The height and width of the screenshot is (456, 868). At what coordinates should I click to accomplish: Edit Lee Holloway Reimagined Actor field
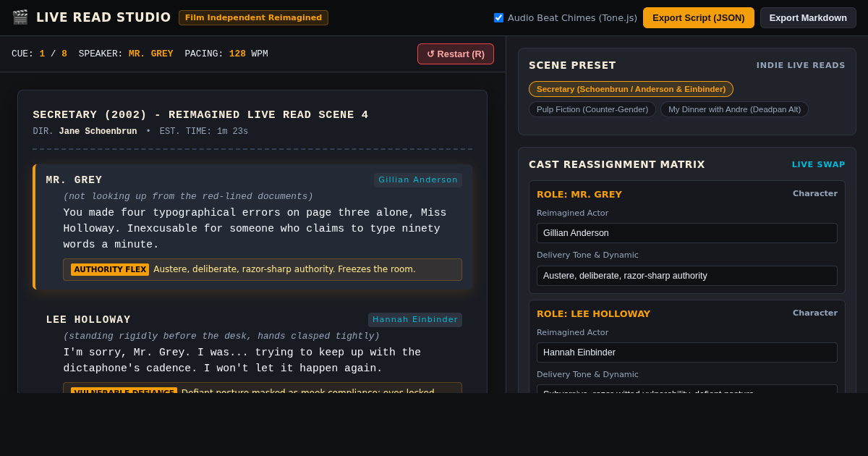[687, 352]
